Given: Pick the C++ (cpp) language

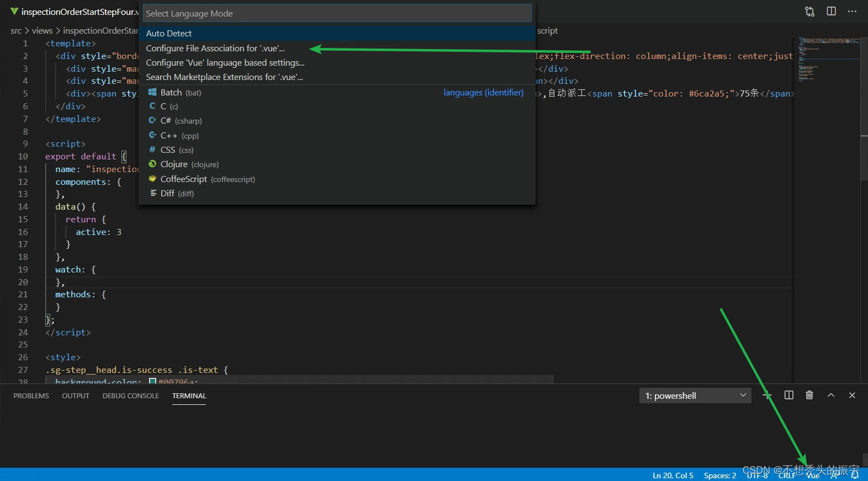Looking at the screenshot, I should point(337,136).
